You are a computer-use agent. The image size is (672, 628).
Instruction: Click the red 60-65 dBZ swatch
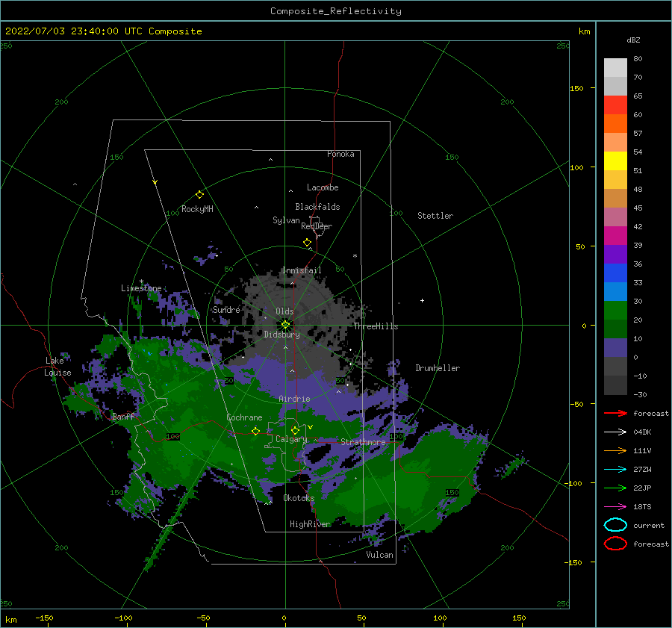tap(615, 105)
